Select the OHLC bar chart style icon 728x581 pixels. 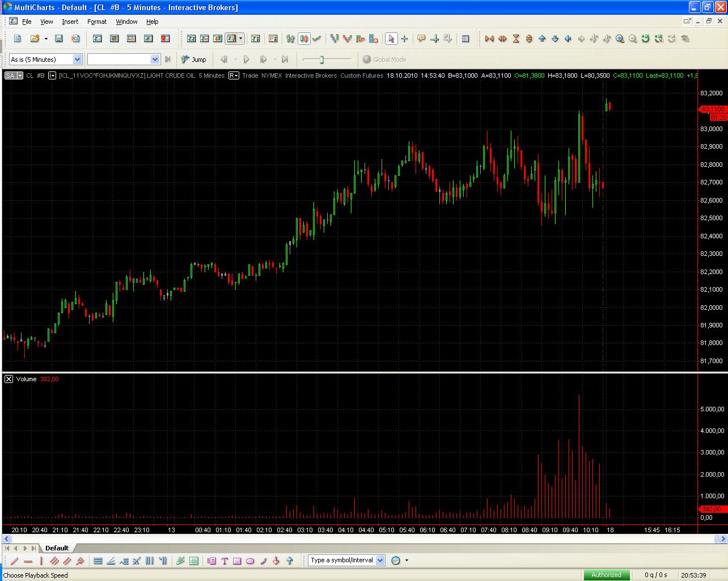click(x=291, y=39)
